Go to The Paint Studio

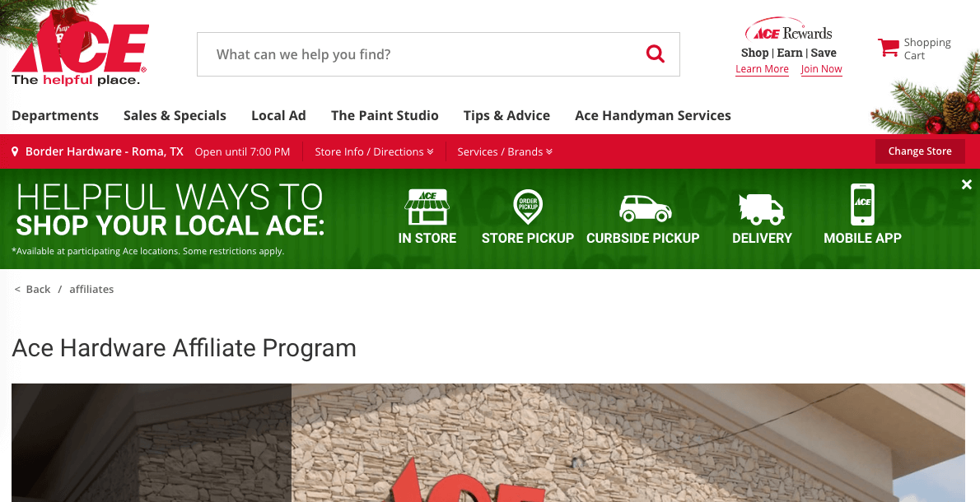coord(385,115)
